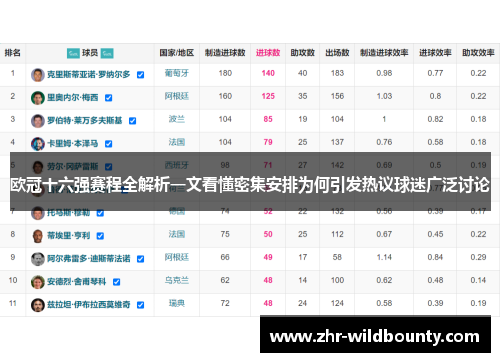Toggle checkbox beside 罗伯特·莱万多夫斯基

(x=133, y=121)
